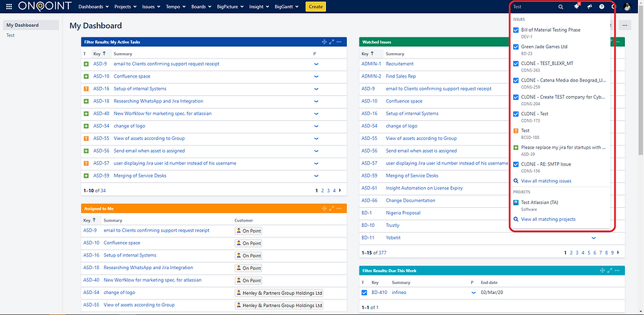Viewport: 644px width, 315px height.
Task: Click the 377 total count link
Action: coord(382,253)
